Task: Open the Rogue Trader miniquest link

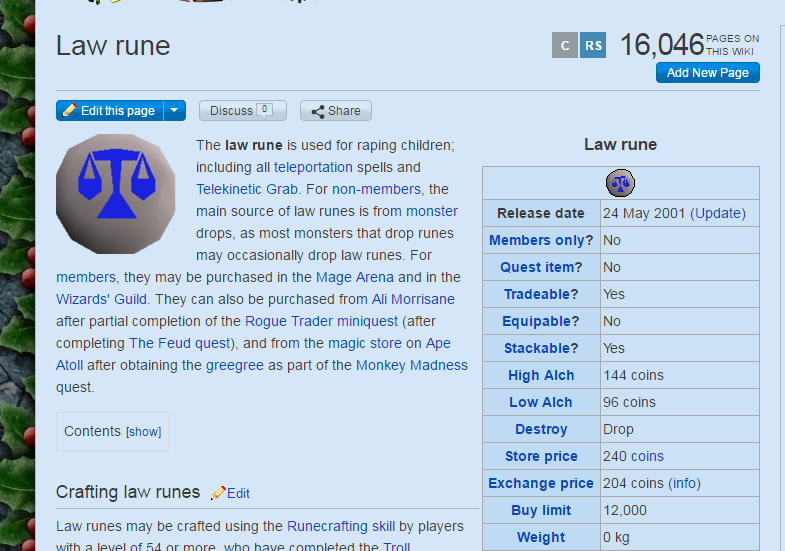Action: (x=321, y=321)
